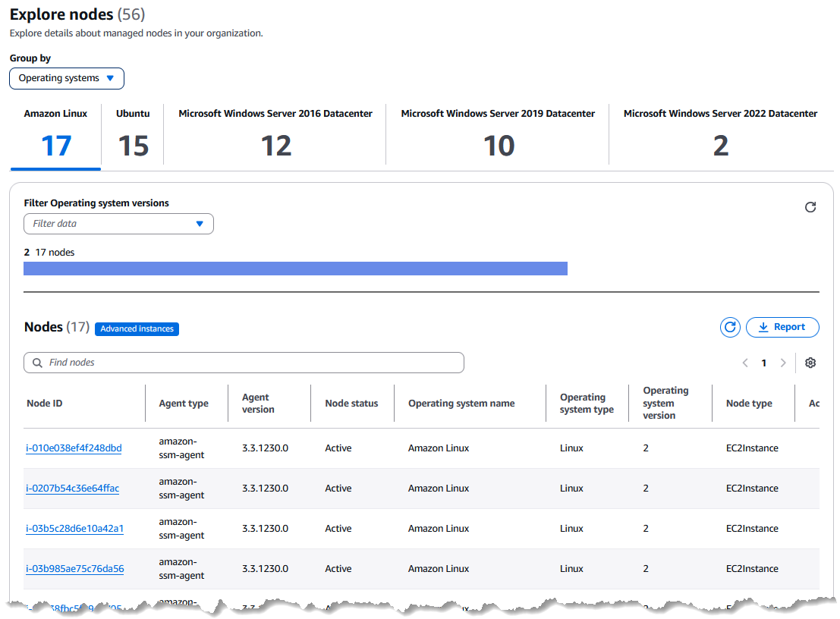Click the magnifier icon in Find nodes
Viewport: 840px width, 619px height.
coord(37,363)
